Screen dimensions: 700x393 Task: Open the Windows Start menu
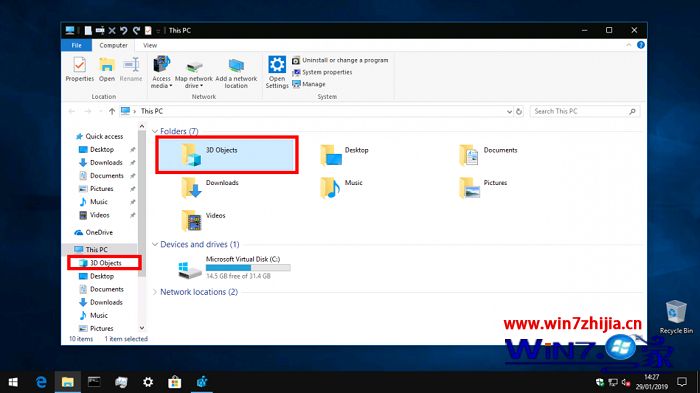[x=13, y=382]
